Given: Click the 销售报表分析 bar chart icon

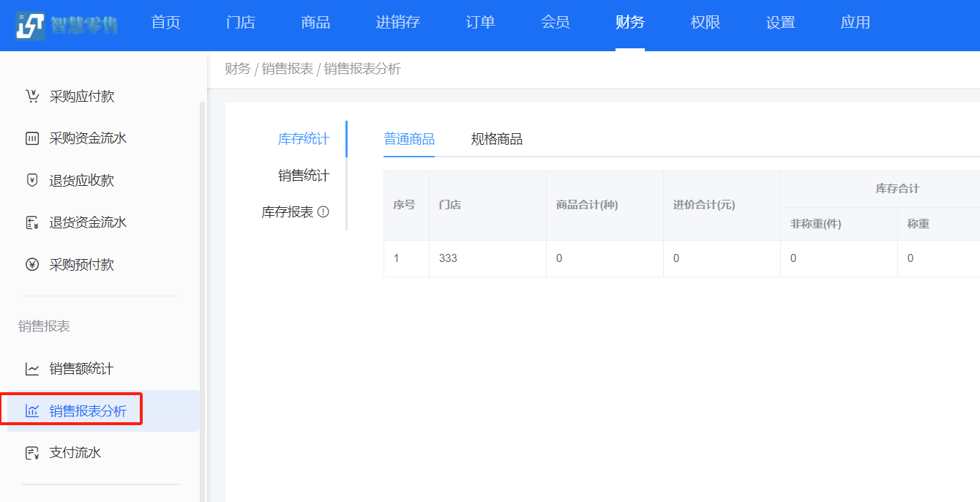Looking at the screenshot, I should click(32, 411).
